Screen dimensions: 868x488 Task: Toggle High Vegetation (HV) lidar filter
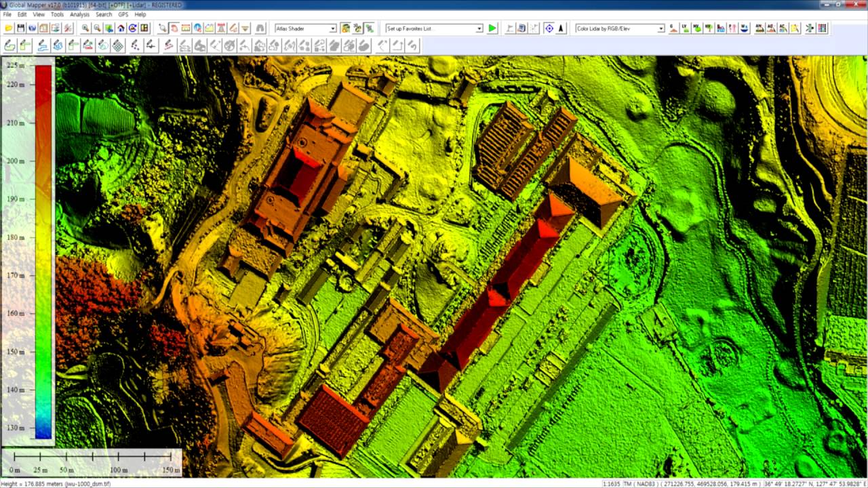709,28
